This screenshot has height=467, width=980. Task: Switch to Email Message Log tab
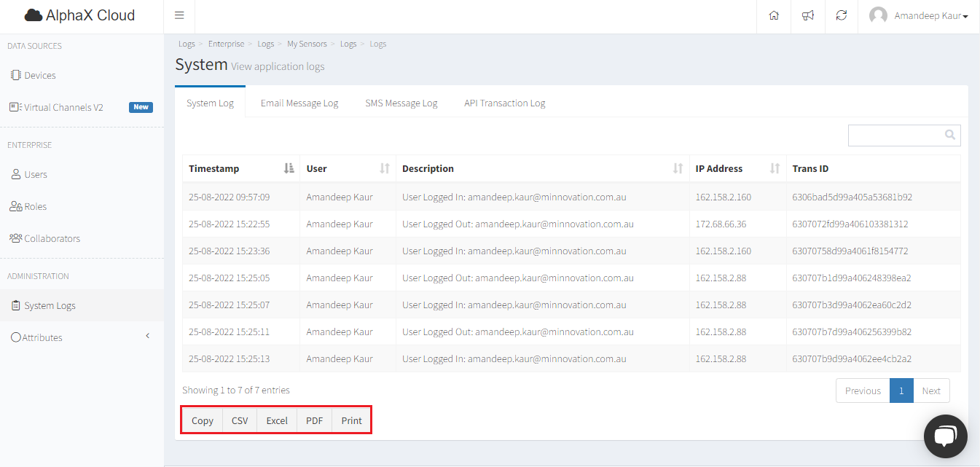(299, 103)
